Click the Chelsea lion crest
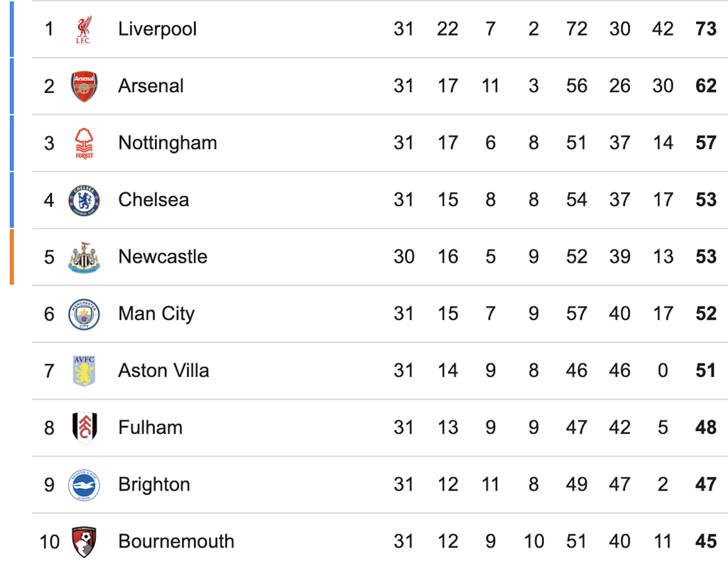This screenshot has width=728, height=568. tap(84, 200)
